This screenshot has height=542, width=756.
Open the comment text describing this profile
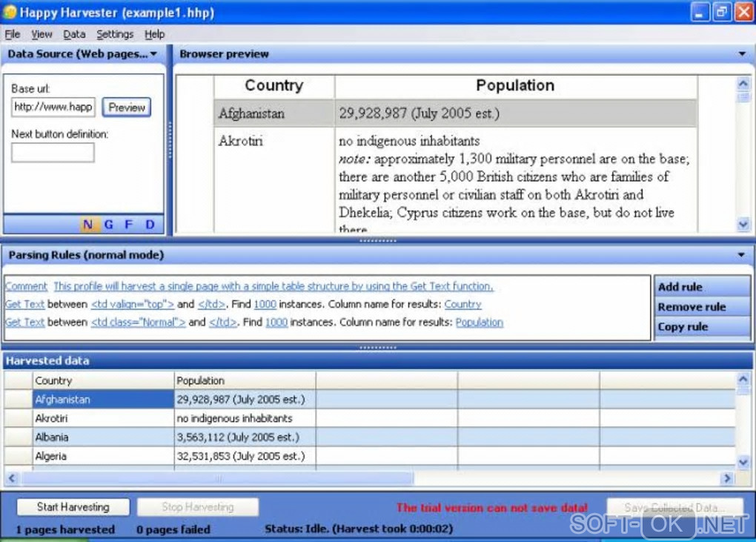click(x=273, y=286)
